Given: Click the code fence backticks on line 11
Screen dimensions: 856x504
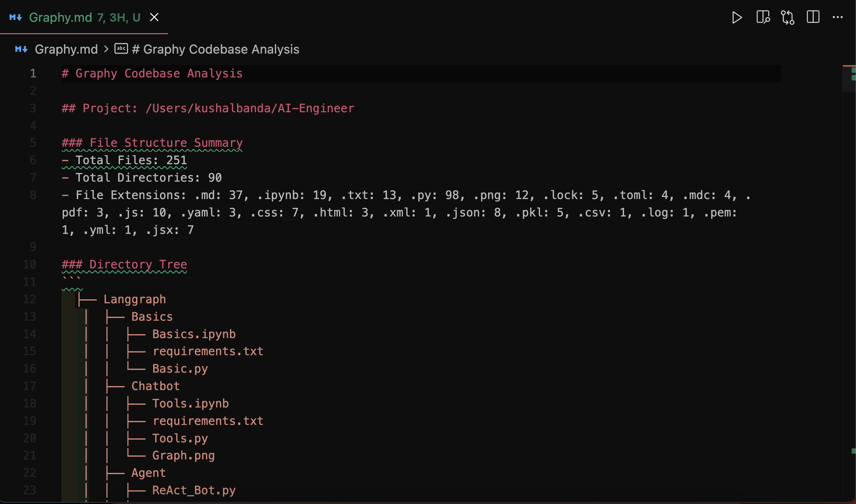Looking at the screenshot, I should pos(71,282).
